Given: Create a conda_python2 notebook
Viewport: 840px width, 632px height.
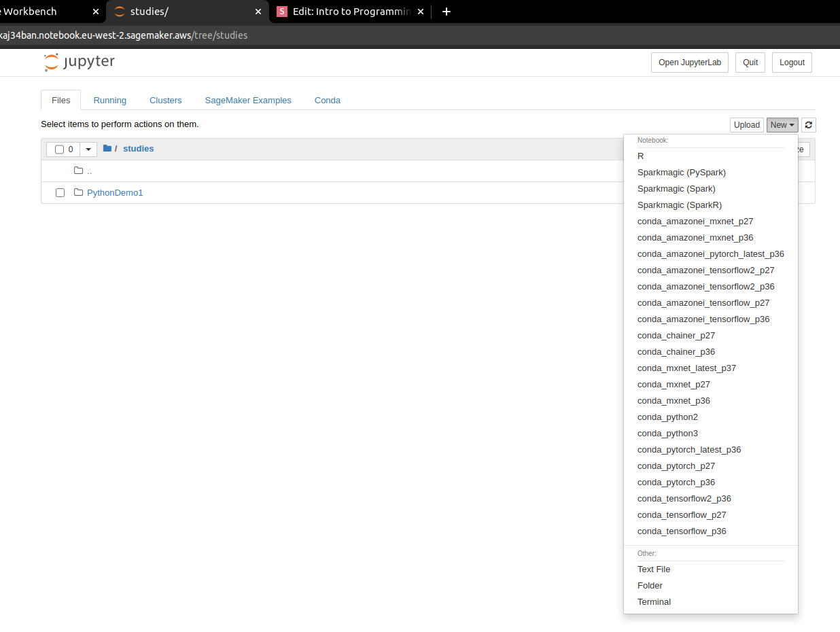Looking at the screenshot, I should click(x=711, y=417).
